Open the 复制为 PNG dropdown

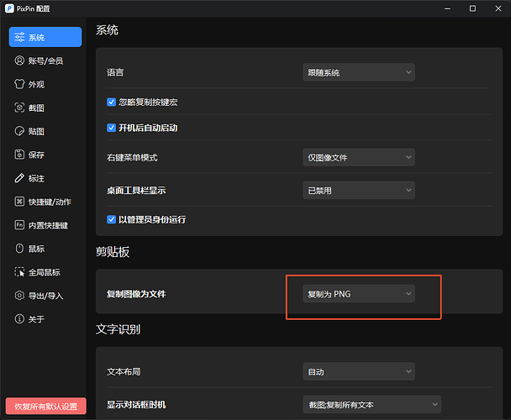coord(359,294)
